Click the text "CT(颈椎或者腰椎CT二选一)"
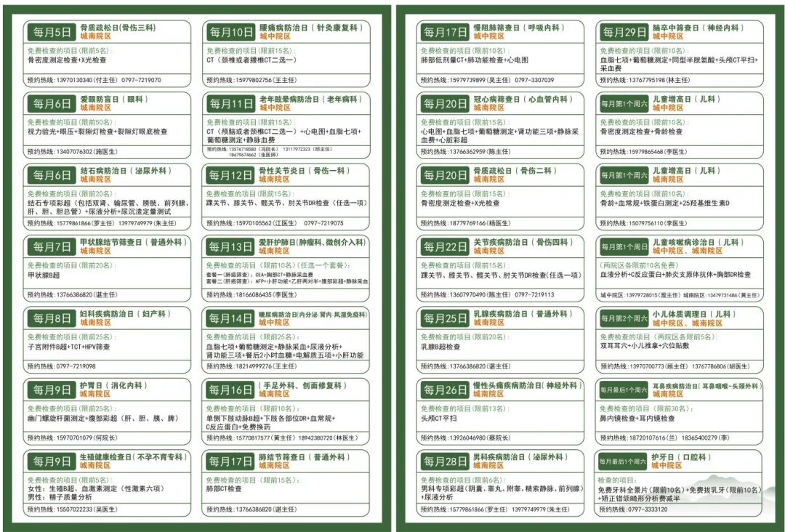This screenshot has height=532, width=785. tap(251, 60)
